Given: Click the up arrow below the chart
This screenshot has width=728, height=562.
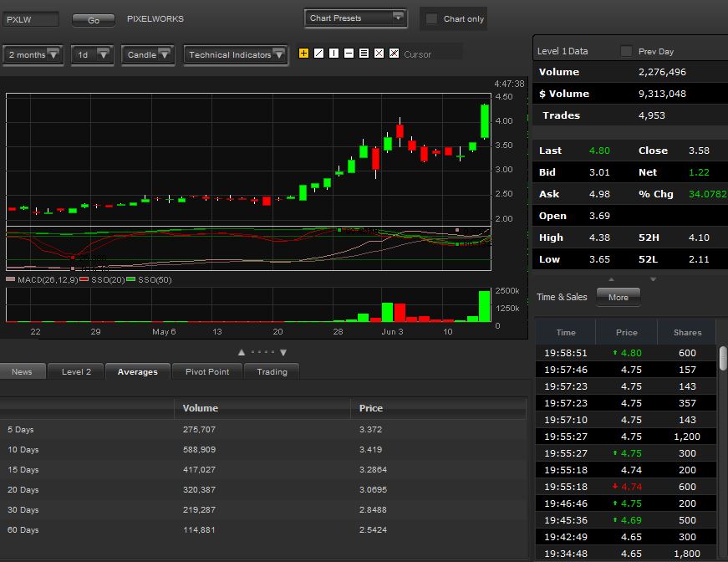Looking at the screenshot, I should (242, 353).
